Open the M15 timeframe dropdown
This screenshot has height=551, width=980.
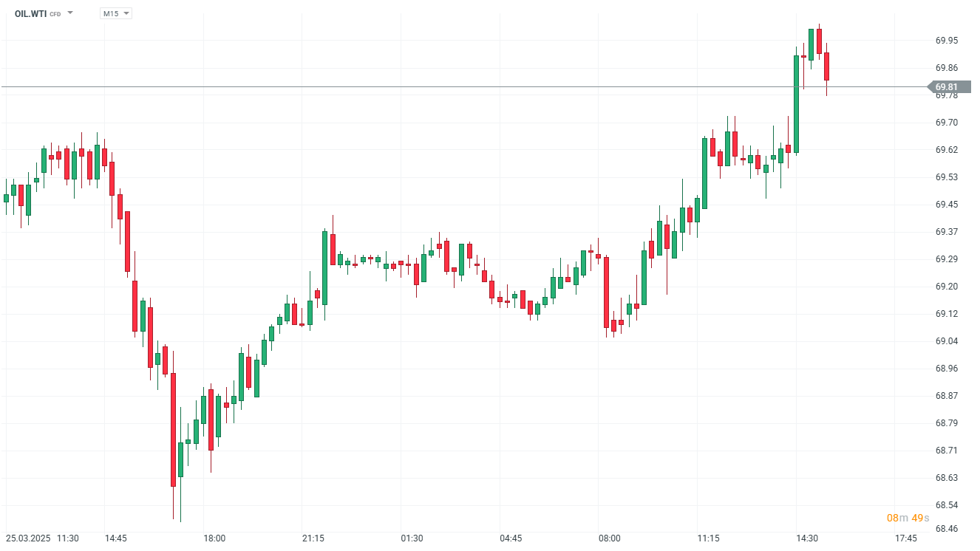pos(116,13)
